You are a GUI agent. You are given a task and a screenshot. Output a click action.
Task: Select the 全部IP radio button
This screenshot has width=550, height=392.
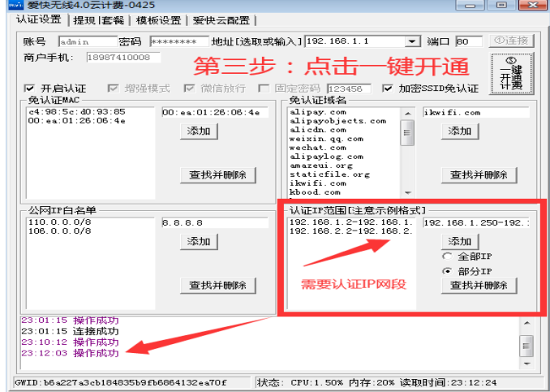(x=447, y=256)
